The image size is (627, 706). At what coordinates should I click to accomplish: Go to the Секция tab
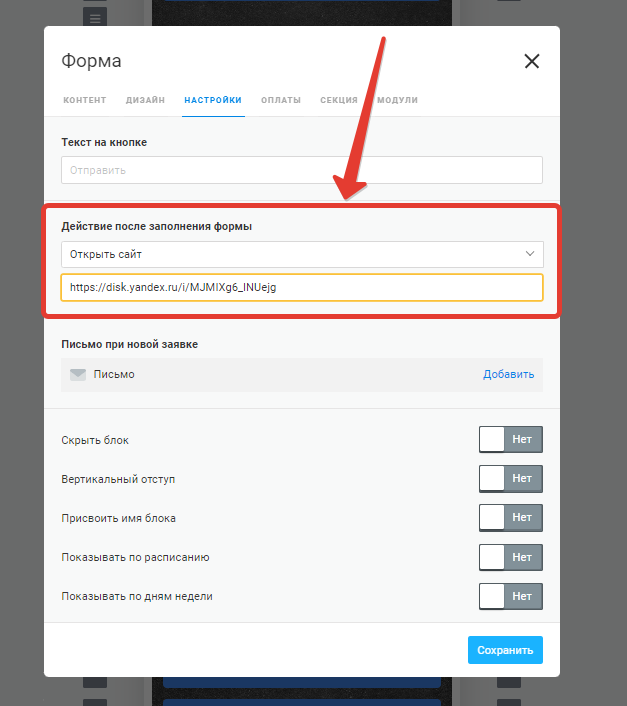339,100
